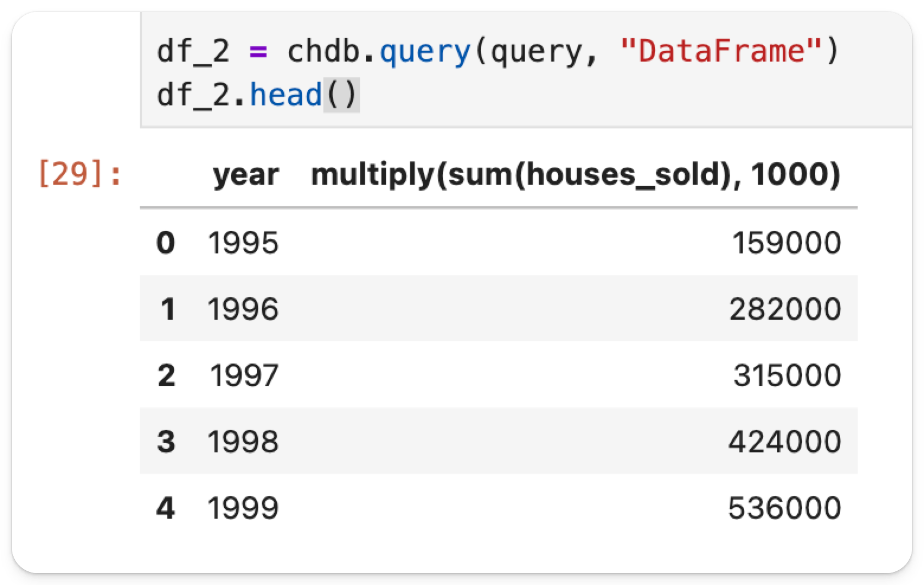This screenshot has width=924, height=585.
Task: Click the 315000 value cell
Action: 787,375
